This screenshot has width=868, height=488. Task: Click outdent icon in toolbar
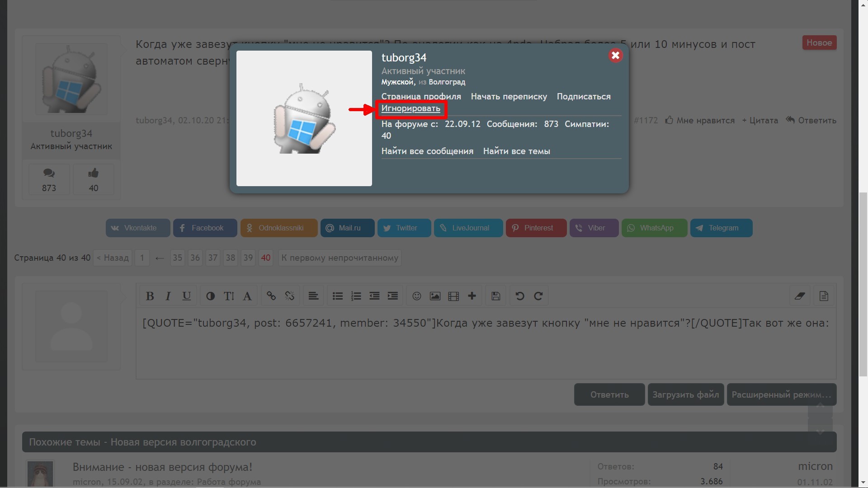374,296
